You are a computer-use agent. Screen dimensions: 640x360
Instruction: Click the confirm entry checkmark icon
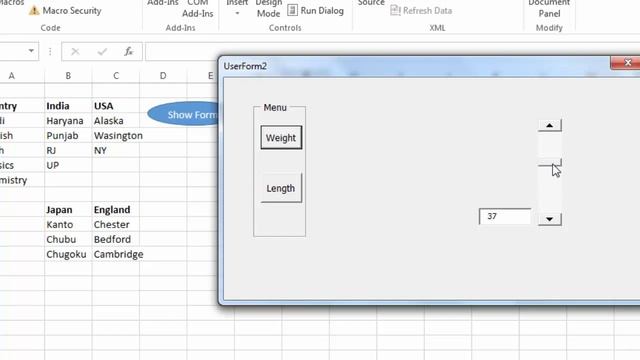(102, 51)
